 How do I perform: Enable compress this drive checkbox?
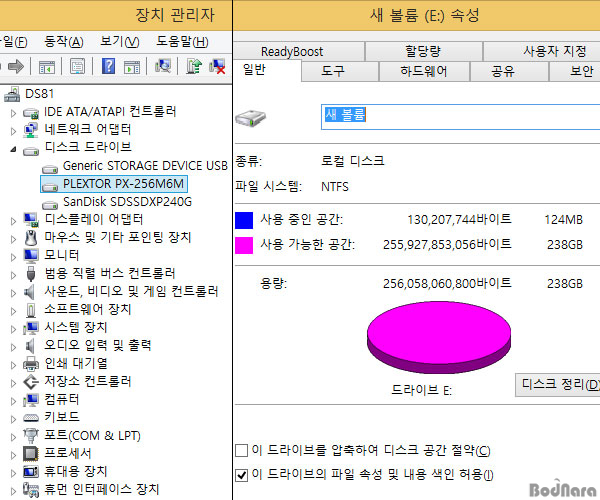pyautogui.click(x=241, y=450)
